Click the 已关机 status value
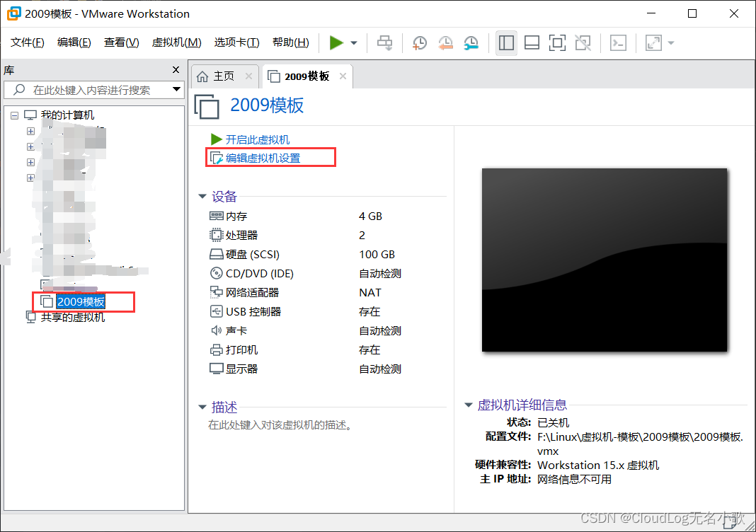The height and width of the screenshot is (532, 756). pyautogui.click(x=553, y=422)
